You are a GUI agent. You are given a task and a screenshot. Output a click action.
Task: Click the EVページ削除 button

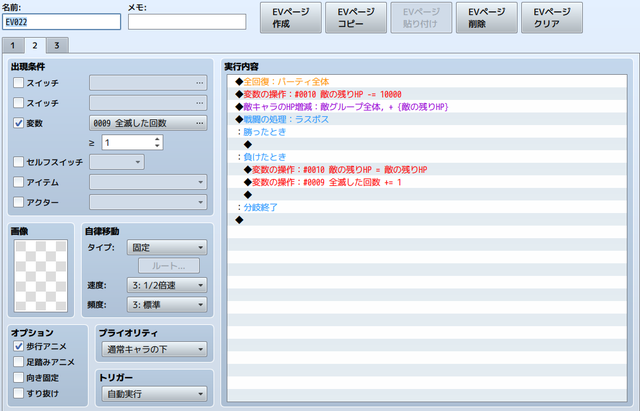(x=487, y=18)
